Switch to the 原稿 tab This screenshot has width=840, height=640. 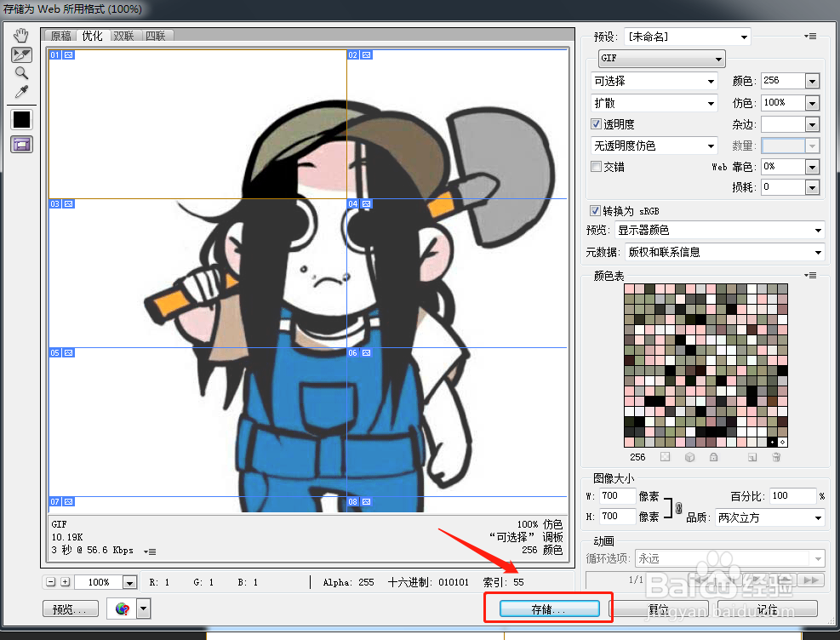(60, 36)
